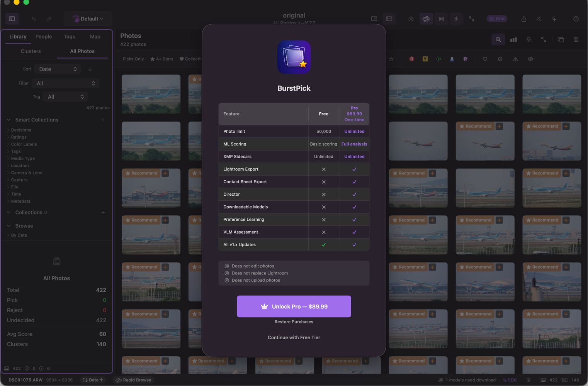Click the magic wand icon
The height and width of the screenshot is (386, 588).
click(539, 19)
